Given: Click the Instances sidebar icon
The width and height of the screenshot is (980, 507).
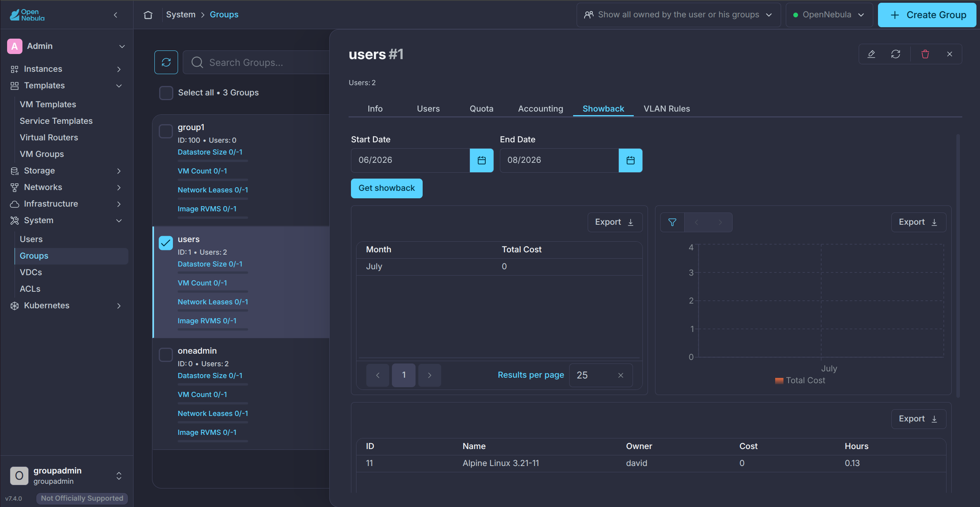Looking at the screenshot, I should click(15, 69).
